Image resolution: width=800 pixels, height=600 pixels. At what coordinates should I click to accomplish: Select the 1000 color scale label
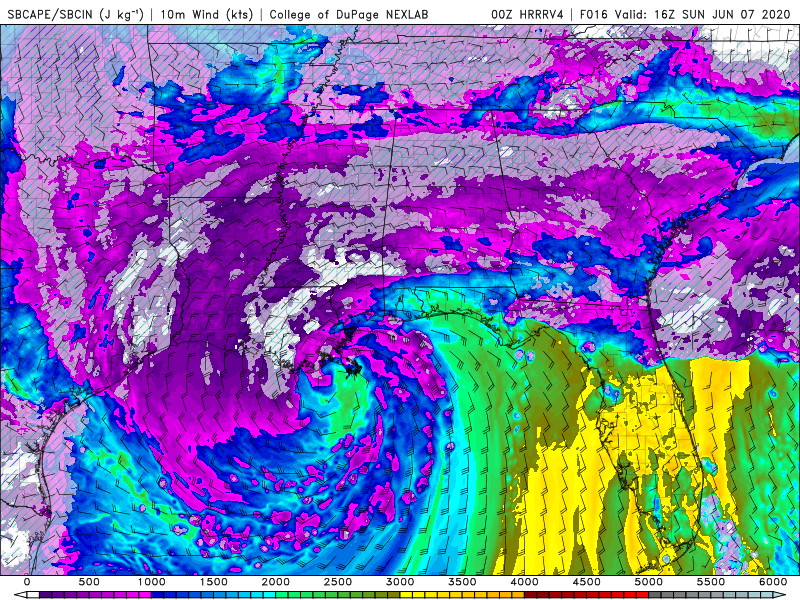tap(152, 582)
